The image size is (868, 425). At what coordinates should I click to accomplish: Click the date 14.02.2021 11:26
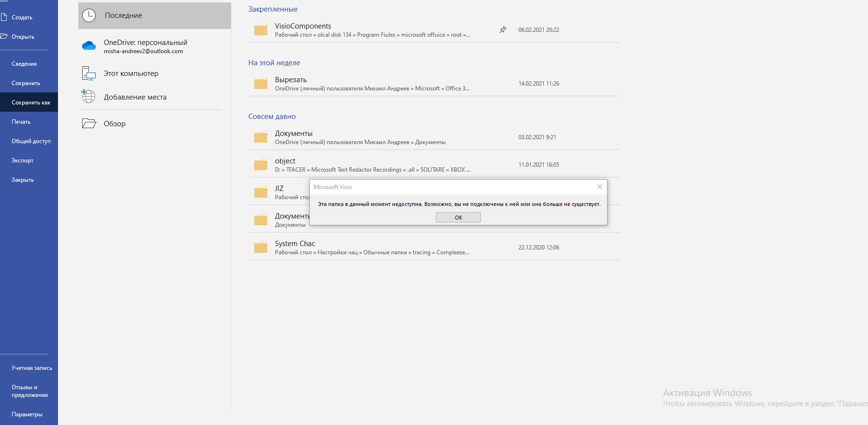539,84
